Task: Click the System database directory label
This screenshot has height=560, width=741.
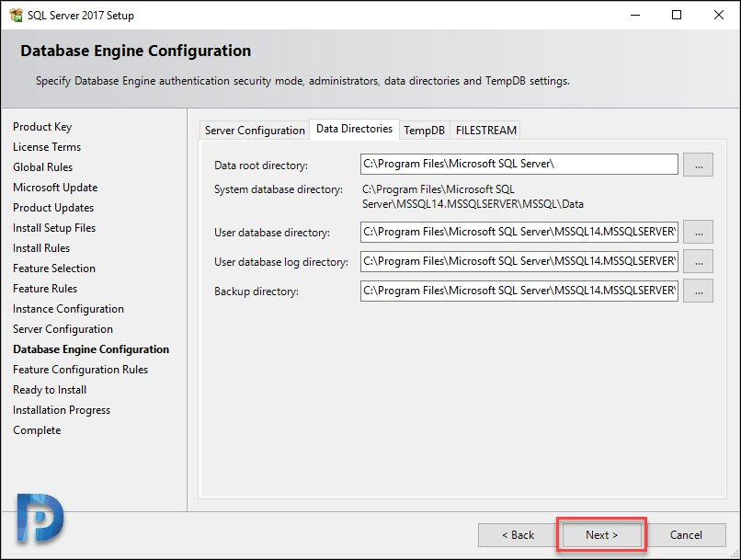Action: (279, 189)
